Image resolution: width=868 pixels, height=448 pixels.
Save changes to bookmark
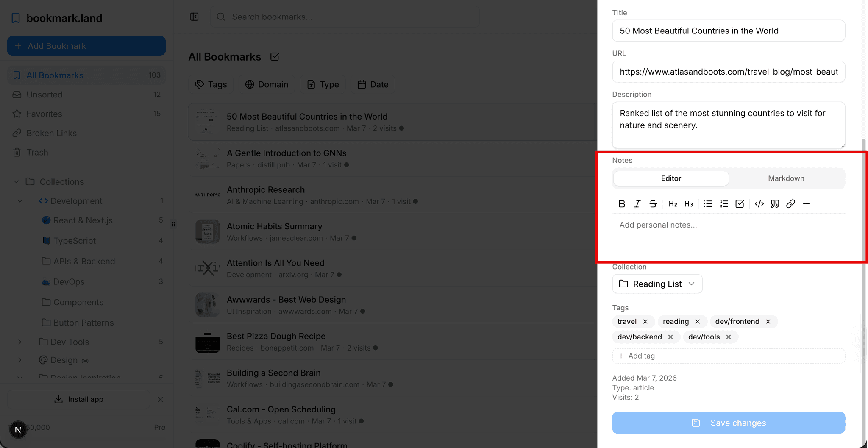(729, 423)
